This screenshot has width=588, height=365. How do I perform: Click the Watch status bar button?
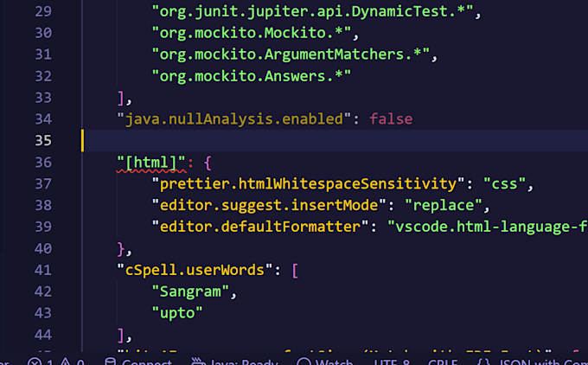coord(325,362)
